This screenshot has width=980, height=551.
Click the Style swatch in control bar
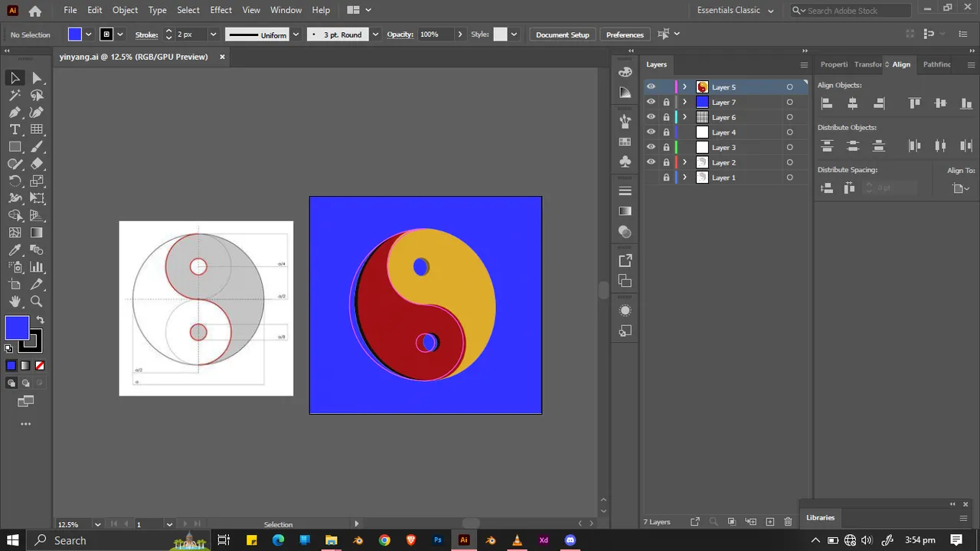[x=500, y=34]
